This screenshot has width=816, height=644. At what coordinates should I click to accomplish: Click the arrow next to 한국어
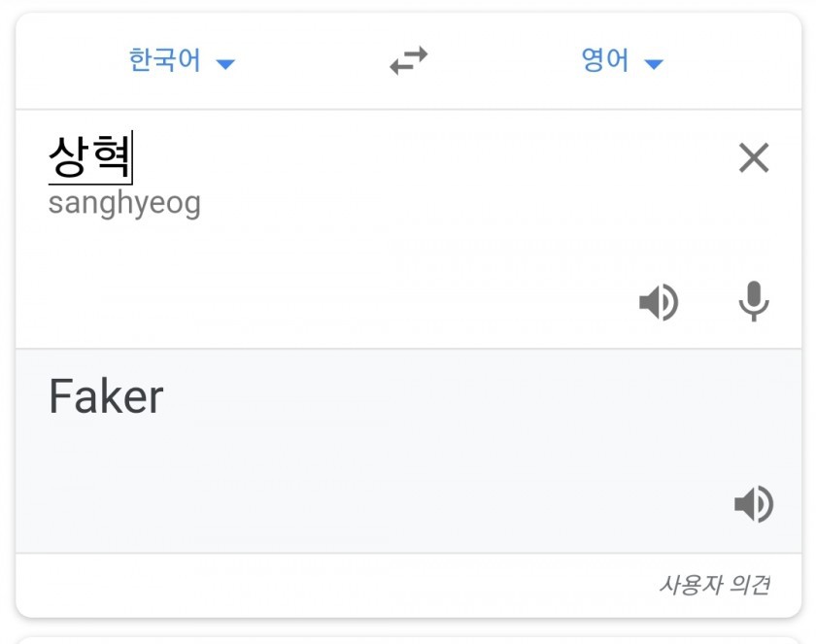[225, 65]
